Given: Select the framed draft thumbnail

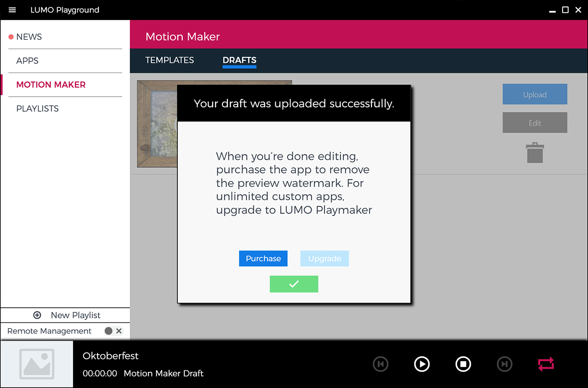Looking at the screenshot, I should point(157,124).
